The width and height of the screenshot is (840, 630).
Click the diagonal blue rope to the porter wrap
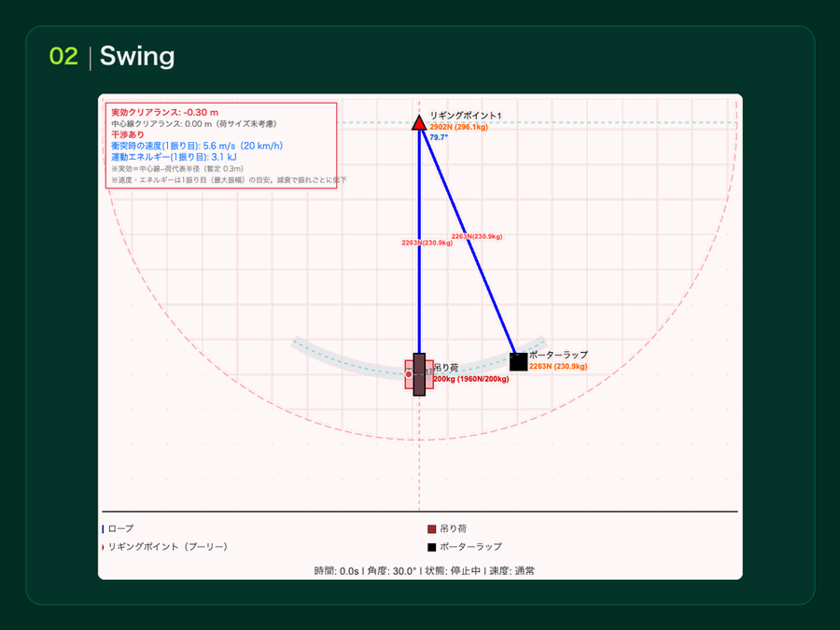469,241
